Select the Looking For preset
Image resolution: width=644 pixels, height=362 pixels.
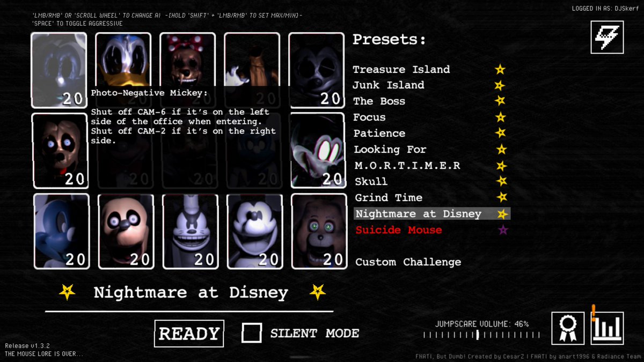coord(390,149)
